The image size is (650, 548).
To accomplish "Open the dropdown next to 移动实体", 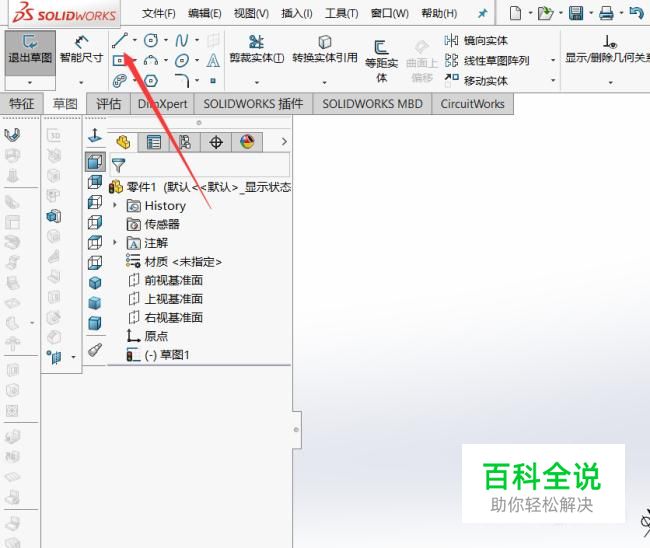I will coord(553,80).
